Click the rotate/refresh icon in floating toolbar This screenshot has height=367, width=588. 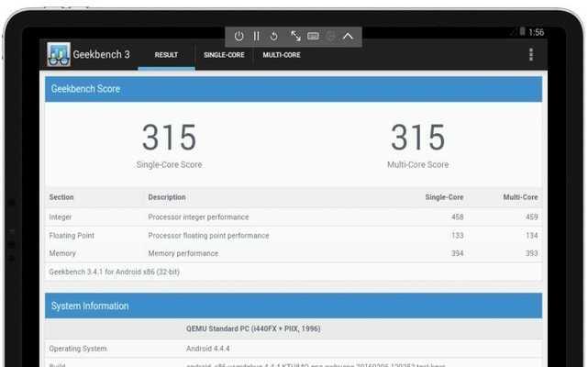pos(274,36)
